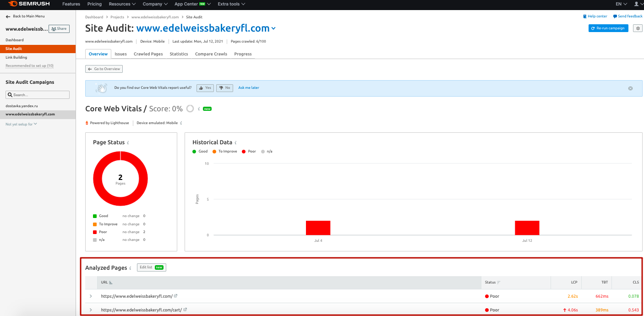This screenshot has height=316, width=644.
Task: Switch to the Crawled Pages tab
Action: [x=148, y=54]
